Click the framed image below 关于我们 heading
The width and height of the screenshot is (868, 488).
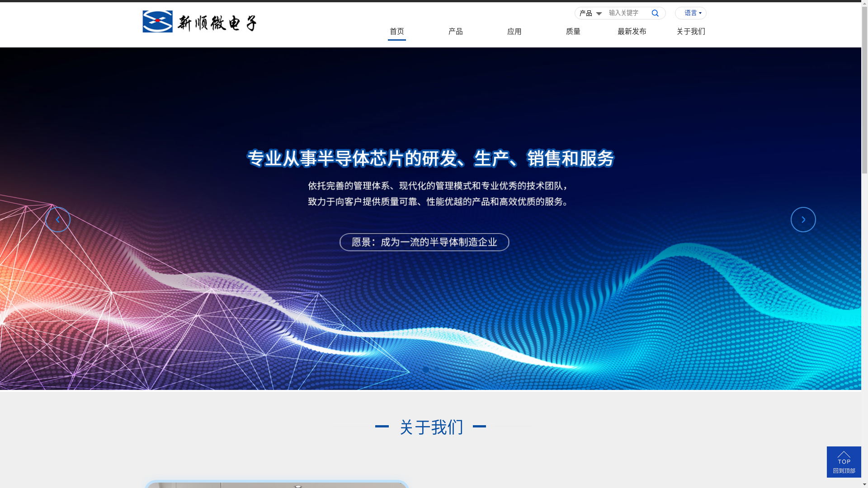tap(277, 484)
